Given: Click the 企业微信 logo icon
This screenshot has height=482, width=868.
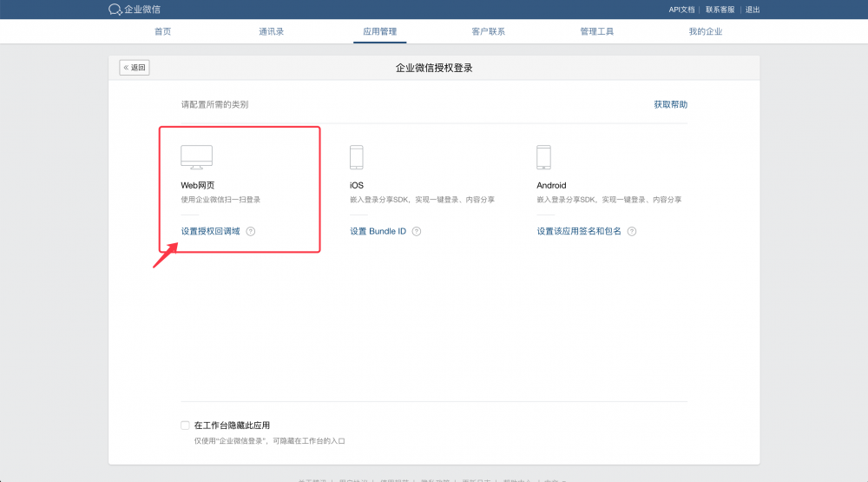Looking at the screenshot, I should 115,10.
